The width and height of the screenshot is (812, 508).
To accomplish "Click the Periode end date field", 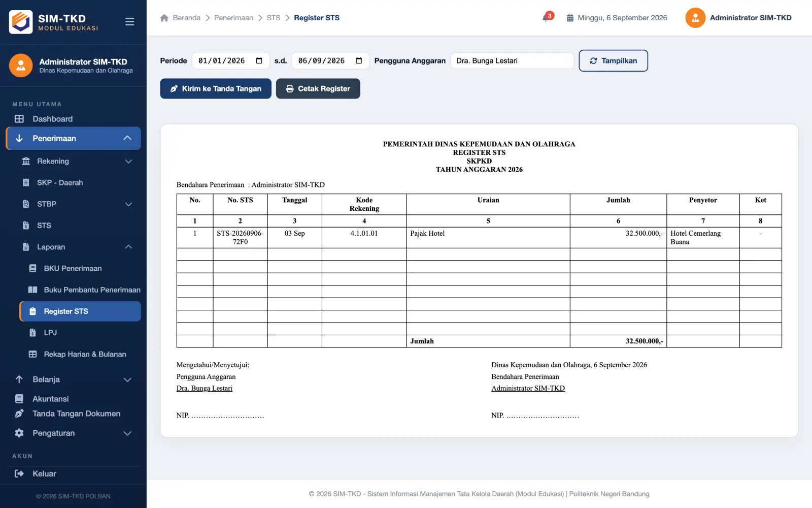I will (x=330, y=60).
